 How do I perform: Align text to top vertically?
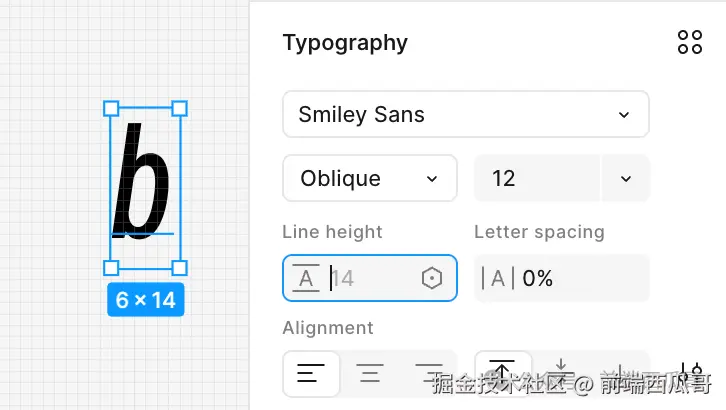tap(502, 372)
